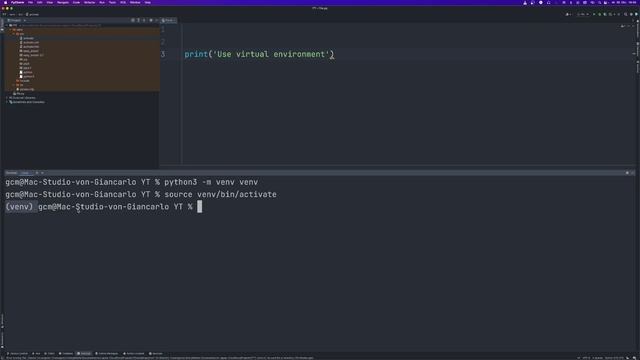Open the PyCharm application menu
This screenshot has width=640, height=360.
18,2
